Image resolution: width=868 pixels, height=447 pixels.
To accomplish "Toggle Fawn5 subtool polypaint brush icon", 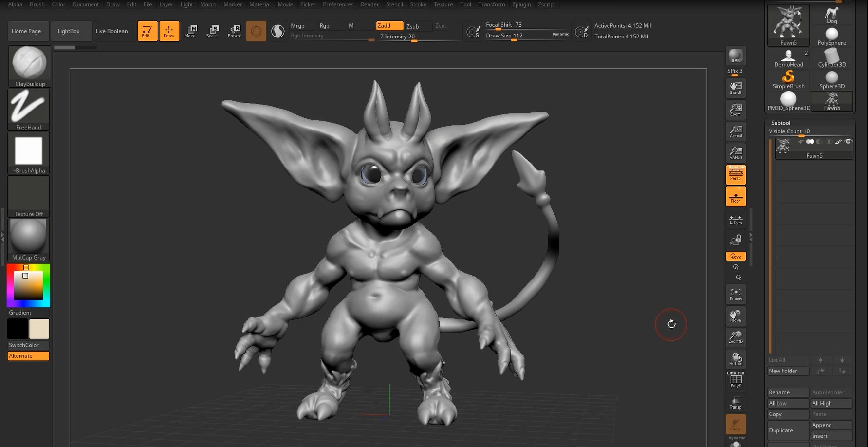I will pos(838,142).
